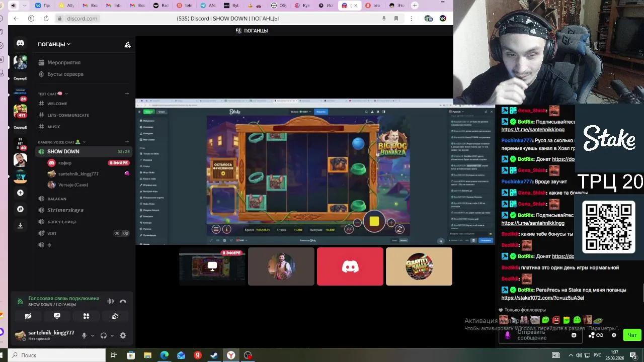Click santehnik_kingg777 user panel avatar
Viewport: 644px width, 362px height.
point(20,335)
